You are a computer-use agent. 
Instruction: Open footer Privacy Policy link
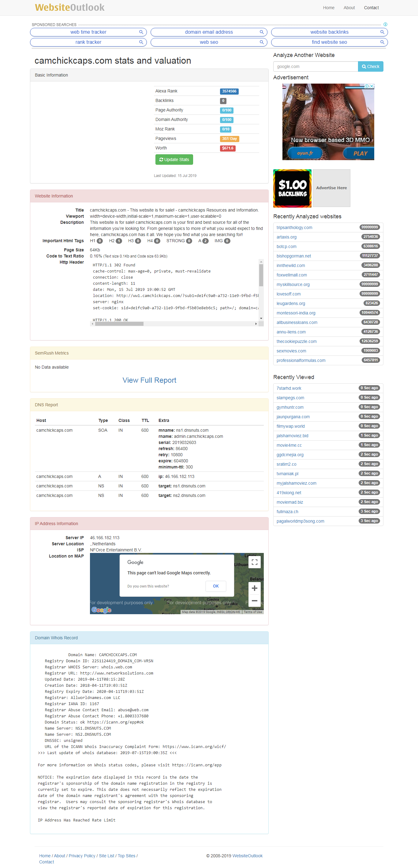pos(82,856)
